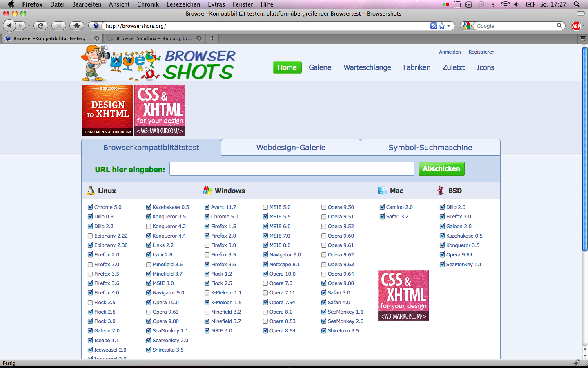The image size is (588, 368).
Task: Open the Fabriken navigation link
Action: (417, 67)
